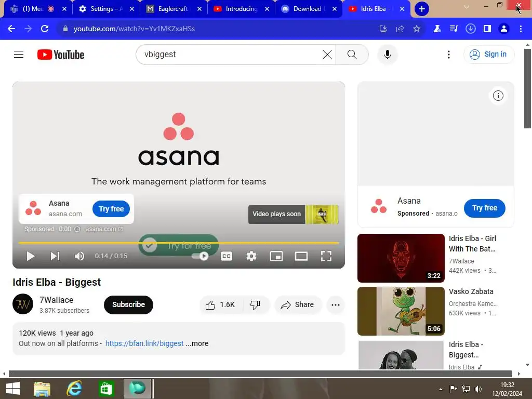
Task: Open YouTube settings three-dot menu
Action: click(x=448, y=54)
